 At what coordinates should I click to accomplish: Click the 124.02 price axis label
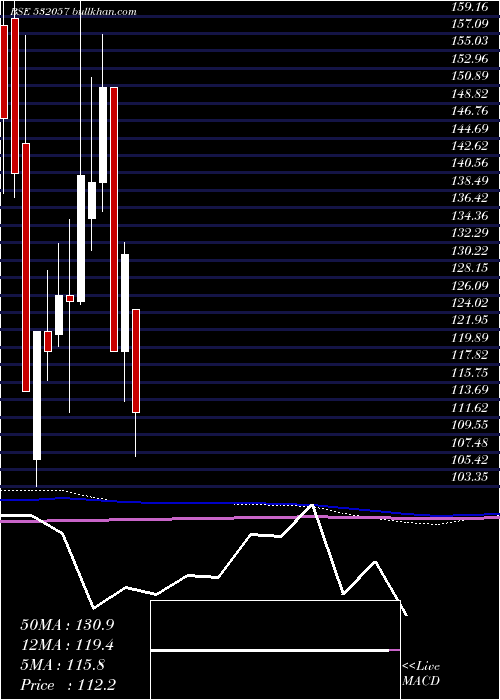pos(469,303)
